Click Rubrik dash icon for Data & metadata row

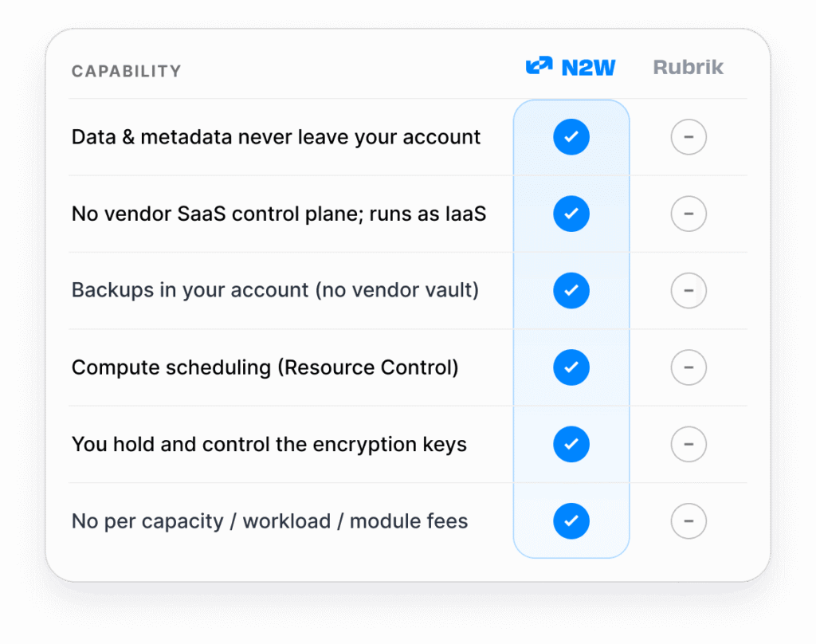(688, 137)
